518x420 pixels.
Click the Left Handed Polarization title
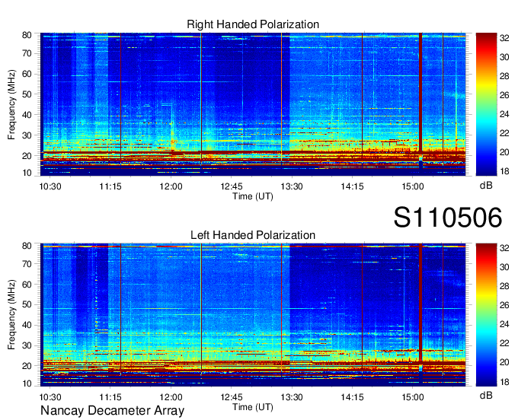pyautogui.click(x=253, y=235)
